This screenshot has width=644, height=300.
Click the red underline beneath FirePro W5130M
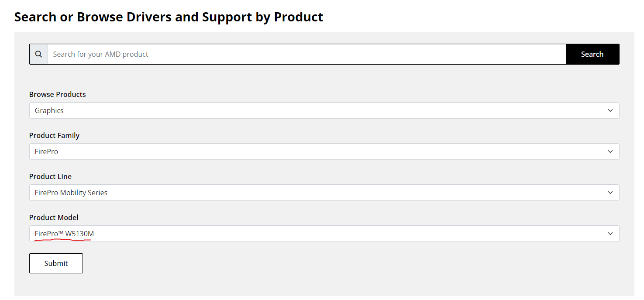click(62, 240)
